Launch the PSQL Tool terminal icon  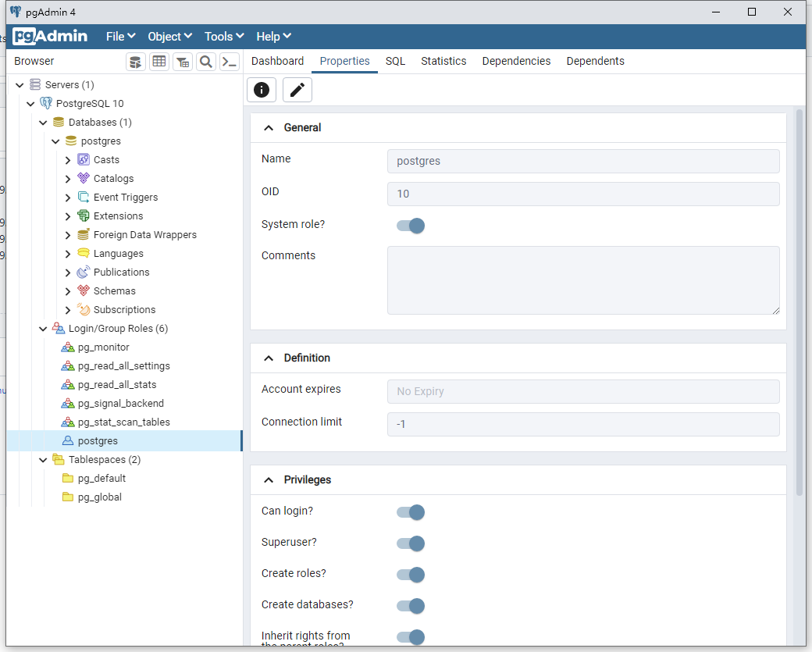[x=230, y=62]
